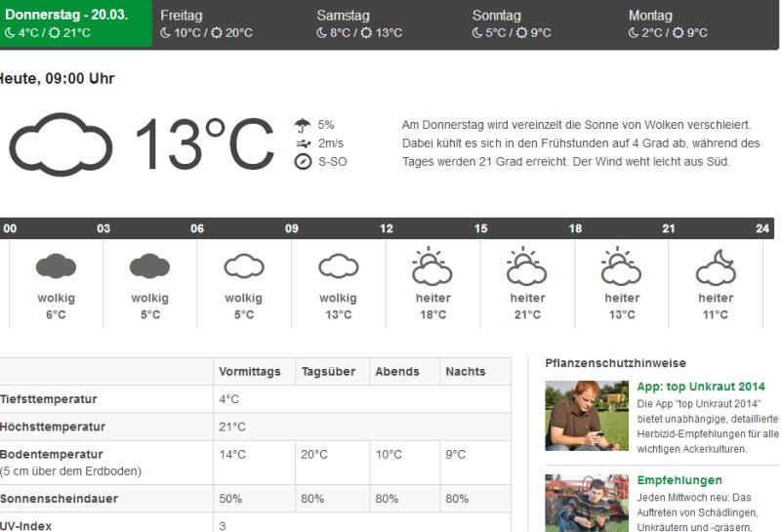Click the dark cloud icon at 03 hour slot
The width and height of the screenshot is (781, 532).
pyautogui.click(x=149, y=266)
